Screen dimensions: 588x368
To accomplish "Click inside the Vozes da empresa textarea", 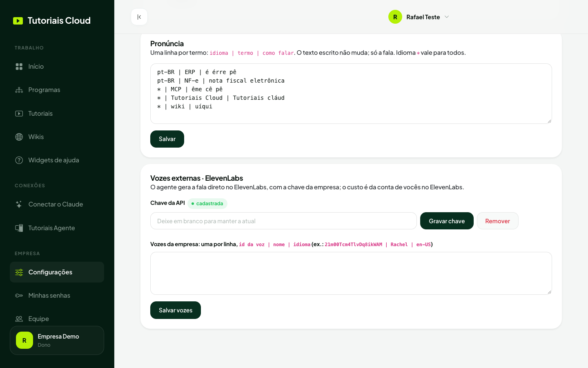I will point(351,273).
